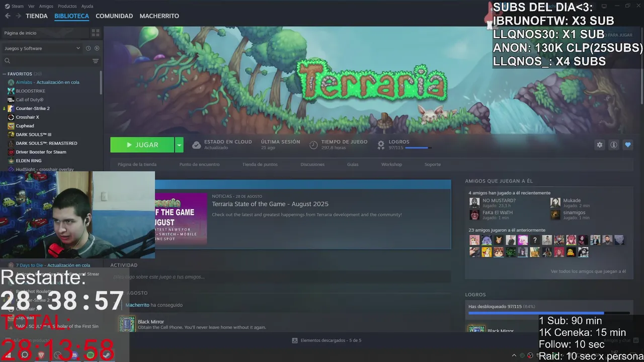644x362 pixels.
Task: Open the Productos menu
Action: 67,6
